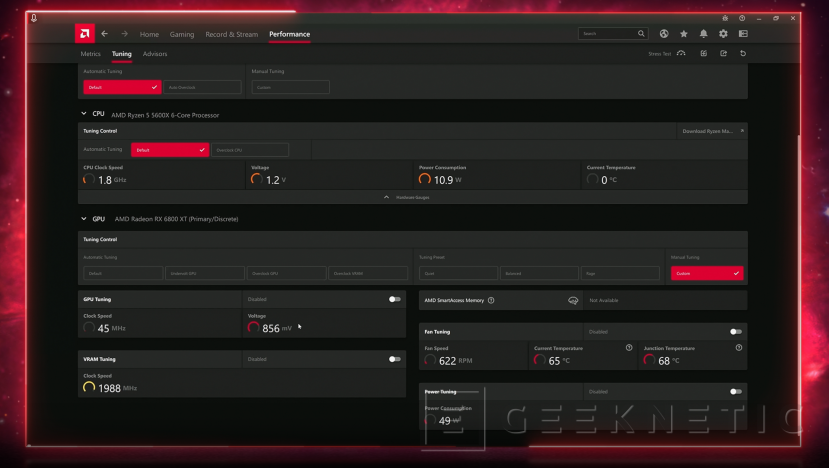Go forward with the right arrow
Image resolution: width=829 pixels, height=468 pixels.
pos(124,34)
